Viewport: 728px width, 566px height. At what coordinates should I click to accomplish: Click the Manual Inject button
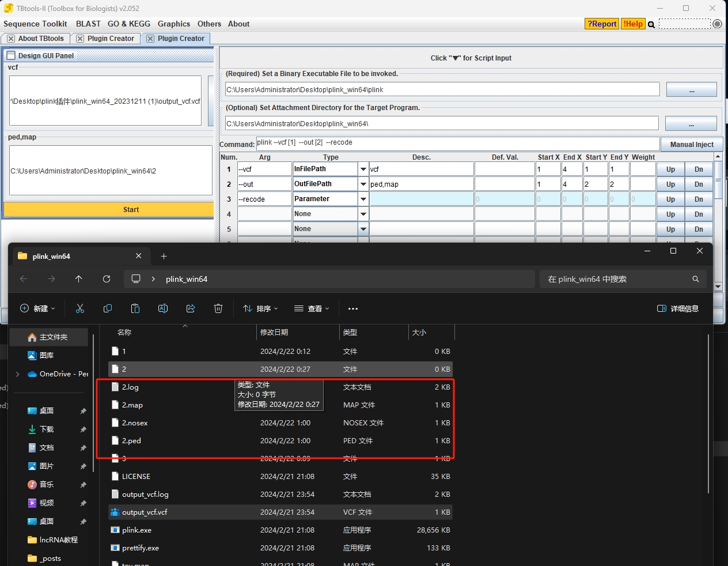coord(692,145)
